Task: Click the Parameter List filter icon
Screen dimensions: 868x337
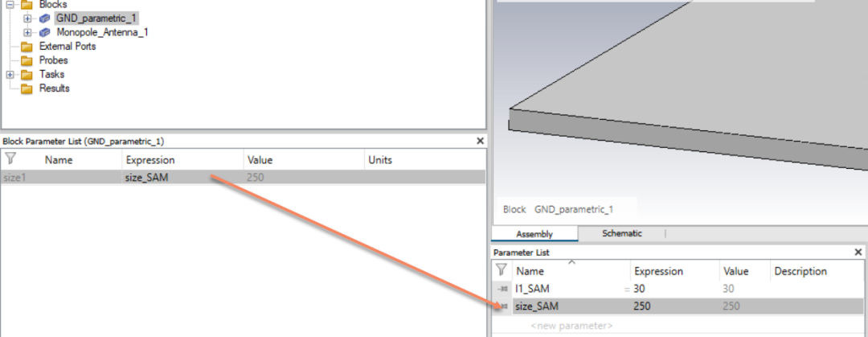Action: [502, 271]
